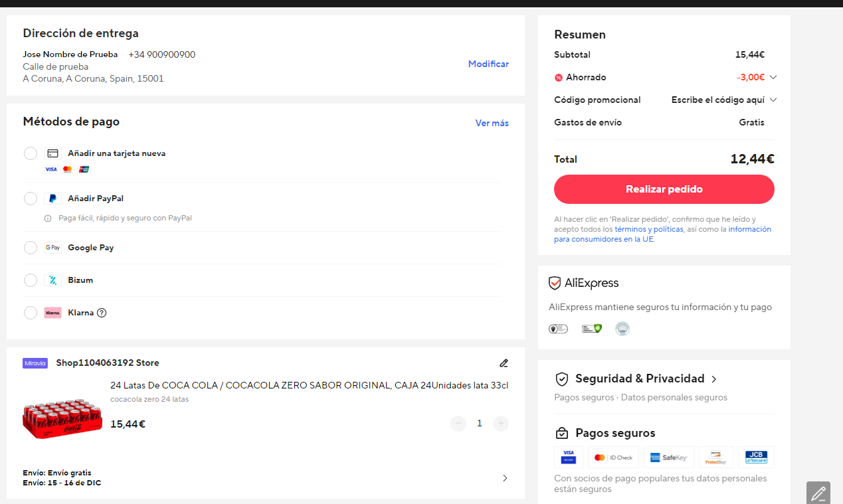Click the pink Klarna logo icon
This screenshot has height=504, width=843.
53,313
